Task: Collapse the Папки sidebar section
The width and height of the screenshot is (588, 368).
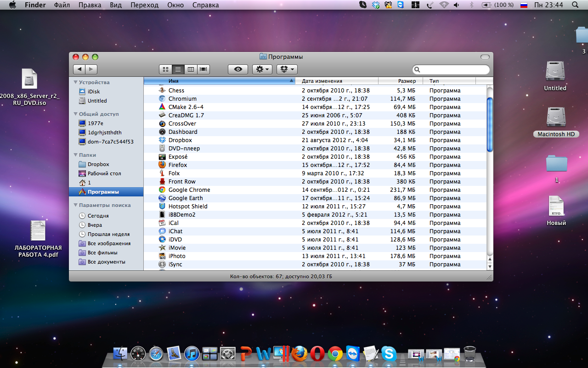Action: 76,155
